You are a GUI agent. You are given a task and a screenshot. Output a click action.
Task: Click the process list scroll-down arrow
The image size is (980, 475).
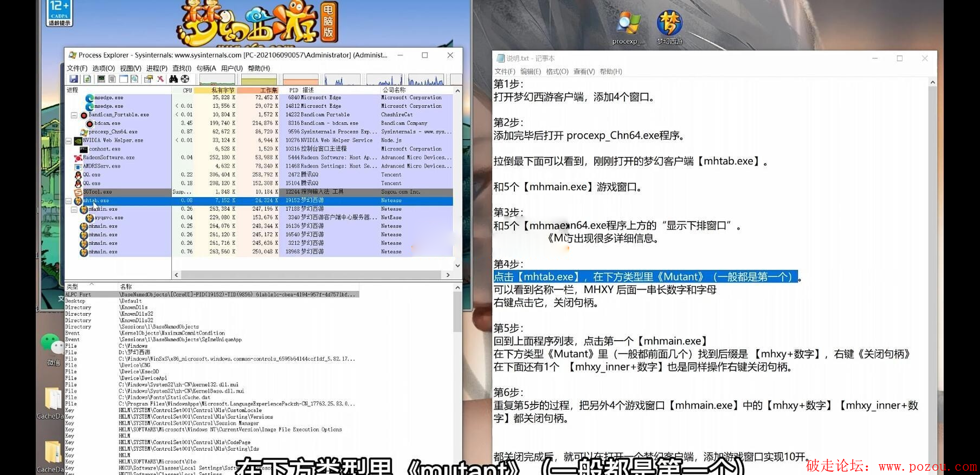(457, 265)
